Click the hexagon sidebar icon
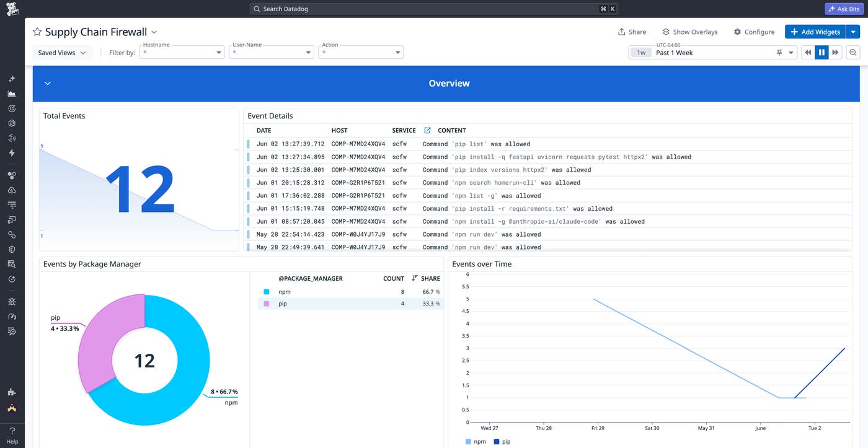Viewport: 868px width, 448px height. tap(12, 123)
